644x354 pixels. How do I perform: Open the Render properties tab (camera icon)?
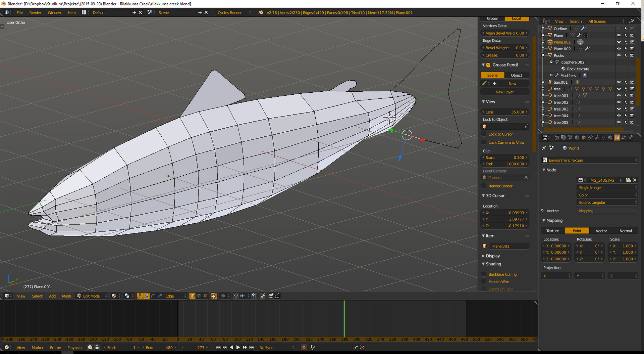point(557,137)
